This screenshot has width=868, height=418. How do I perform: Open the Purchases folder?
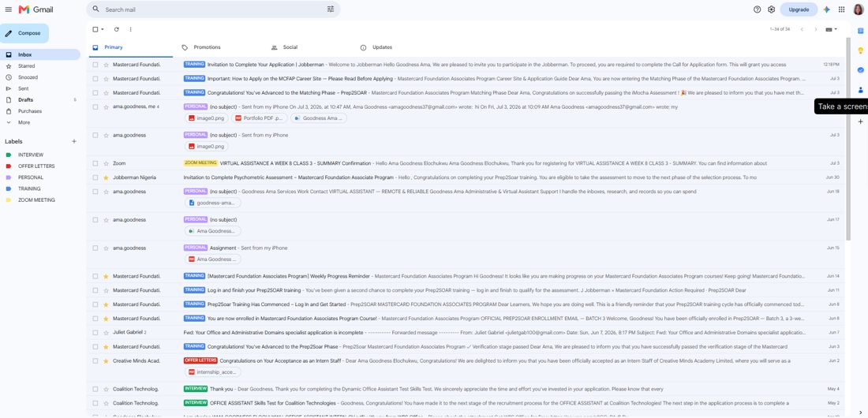tap(29, 111)
